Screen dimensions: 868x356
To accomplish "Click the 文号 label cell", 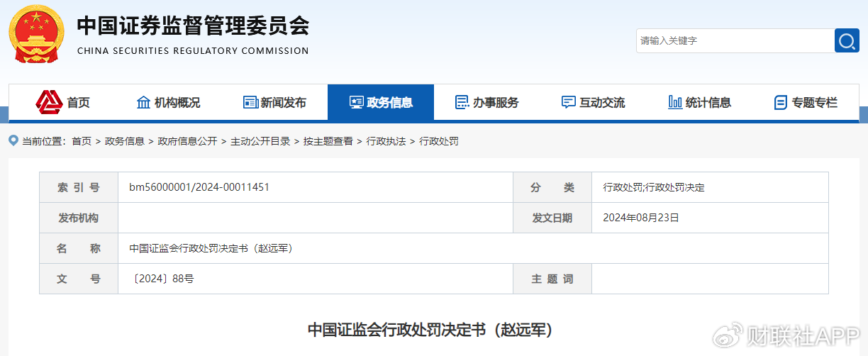I will coord(79,279).
